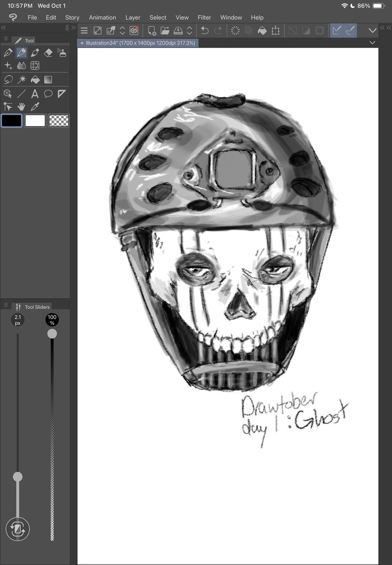392x565 pixels.
Task: Toggle the pen pressure button below size slider
Action: point(18,529)
